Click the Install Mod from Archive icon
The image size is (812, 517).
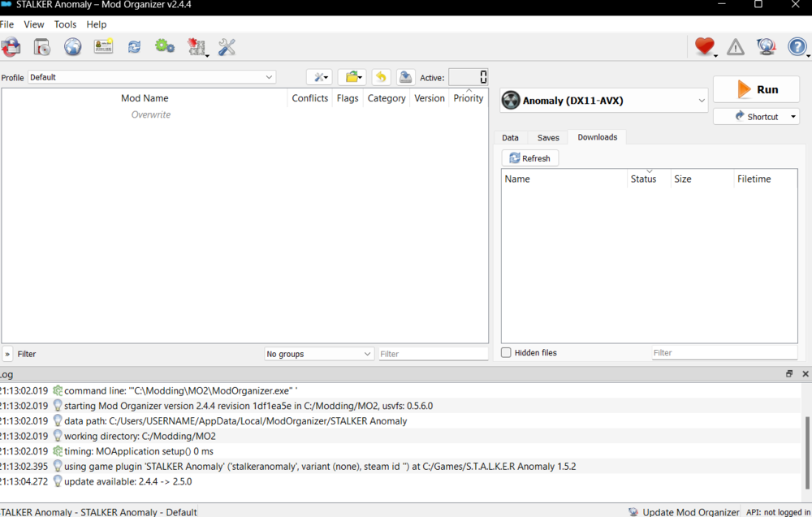11,47
